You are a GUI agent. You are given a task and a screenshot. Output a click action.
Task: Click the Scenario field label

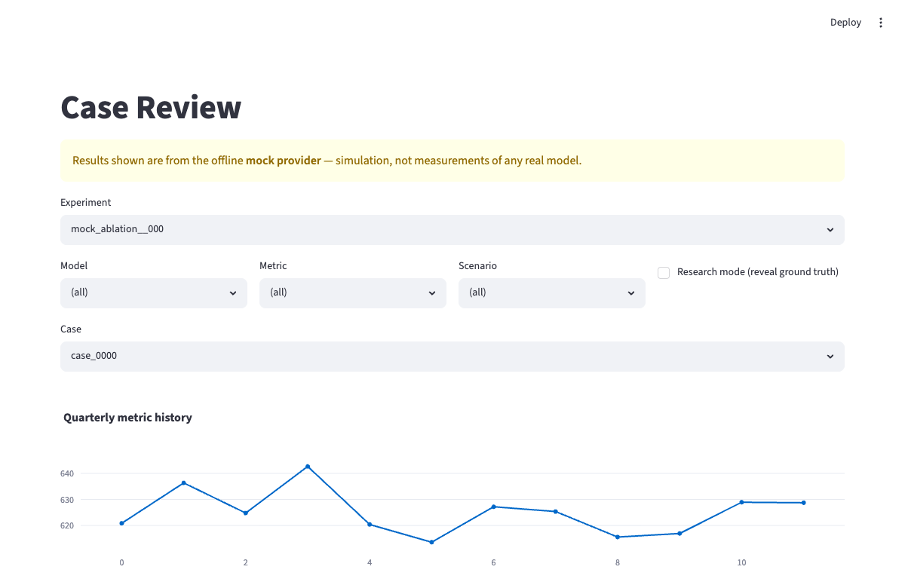pos(477,266)
